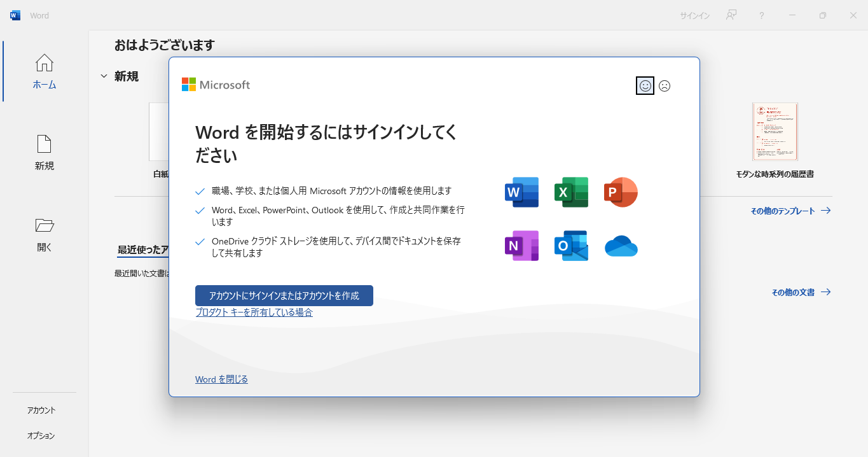Click プロダクト キーを所有している場合 link
Screen dimensions: 868x457
(254, 313)
